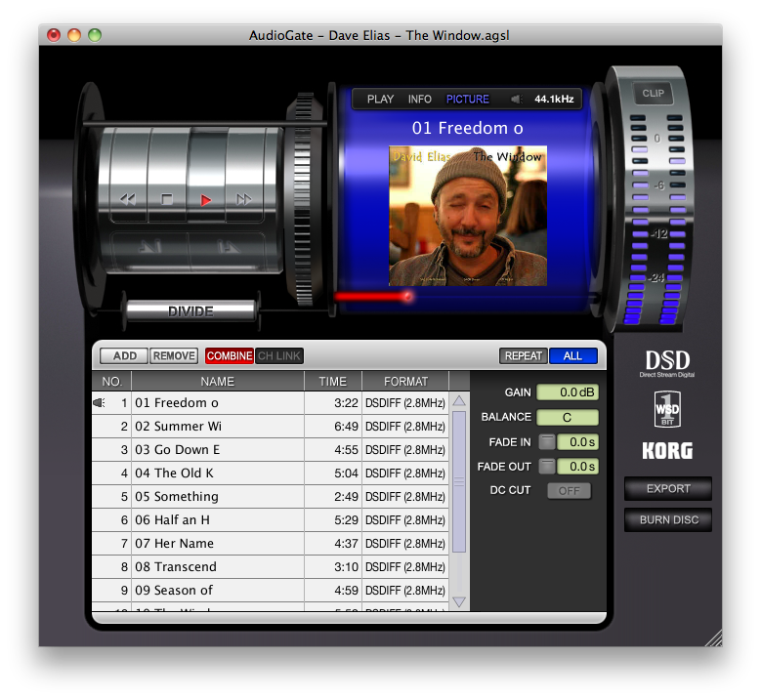Click the fast-forward transport button
The image size is (761, 700).
coord(243,199)
